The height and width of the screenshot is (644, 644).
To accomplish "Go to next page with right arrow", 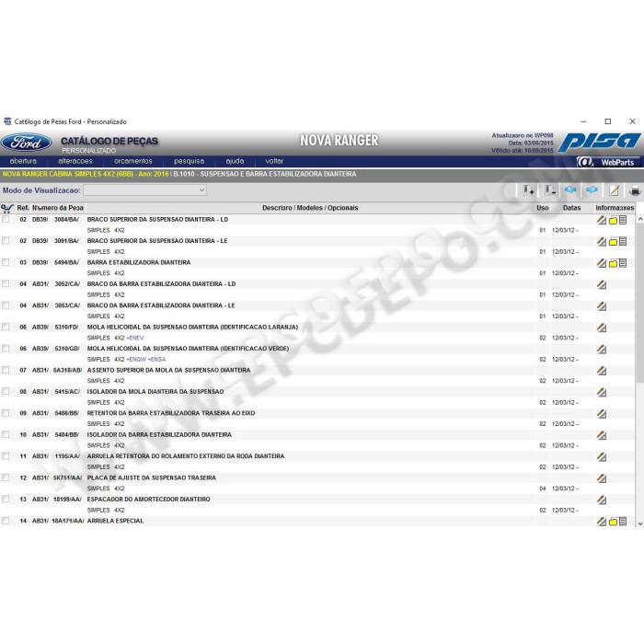I will (x=592, y=190).
